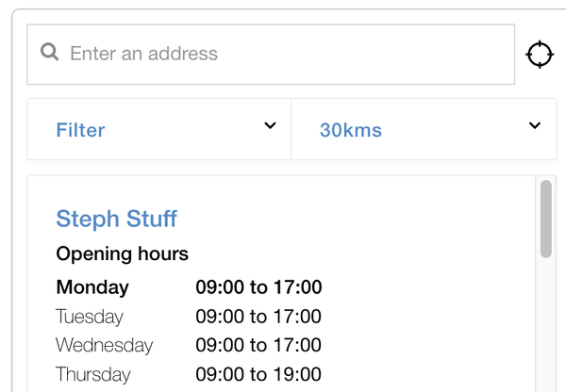The width and height of the screenshot is (566, 392).
Task: Click Tuesday's 09:00 to 17:00 hours
Action: point(258,317)
